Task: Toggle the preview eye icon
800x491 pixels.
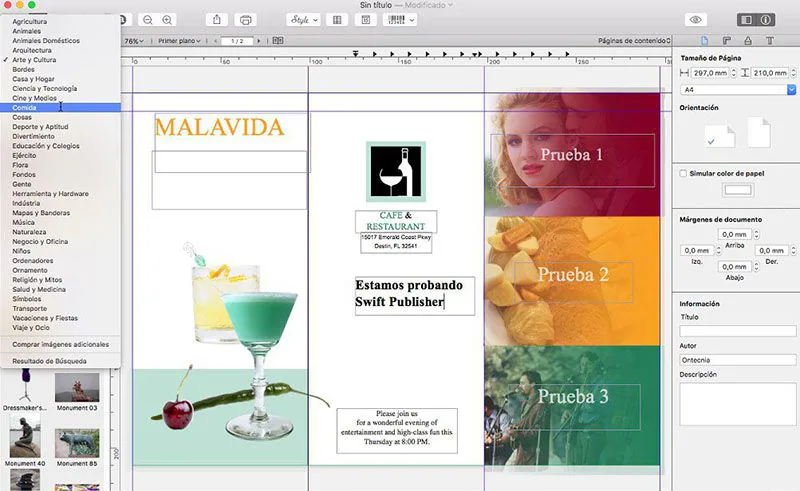Action: (x=695, y=20)
